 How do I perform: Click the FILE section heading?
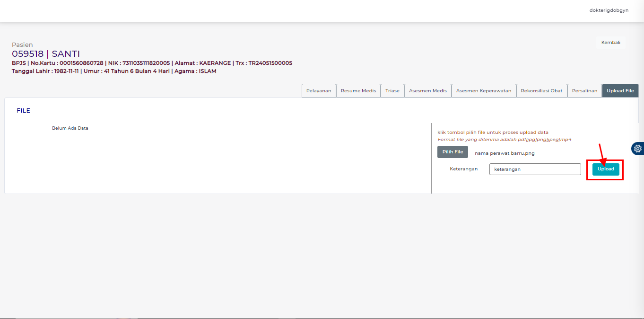click(23, 111)
